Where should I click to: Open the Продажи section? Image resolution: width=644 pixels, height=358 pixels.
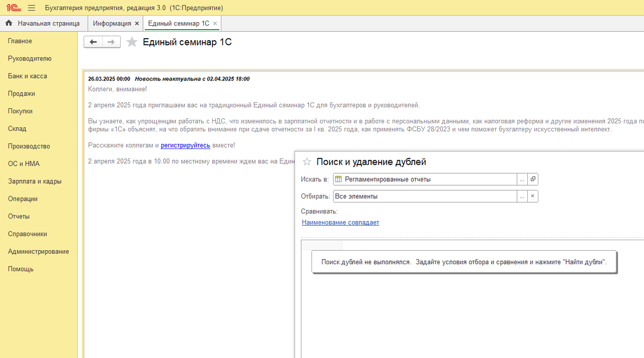tap(22, 94)
